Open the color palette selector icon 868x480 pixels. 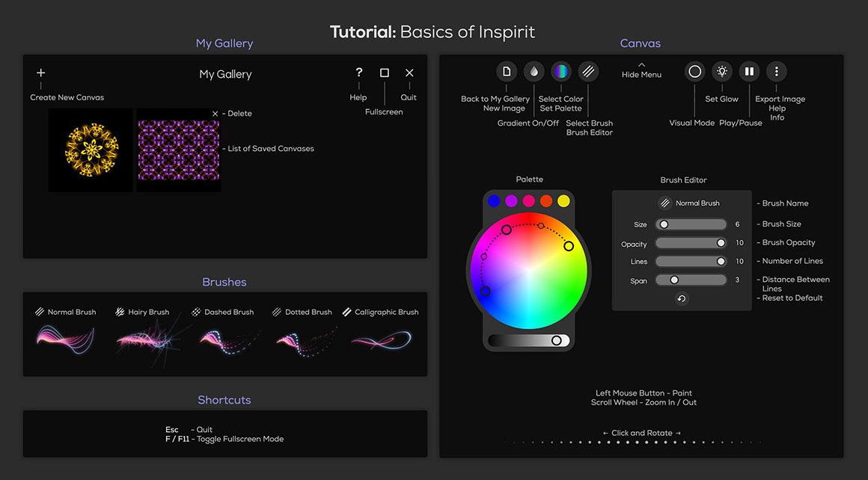click(x=561, y=72)
